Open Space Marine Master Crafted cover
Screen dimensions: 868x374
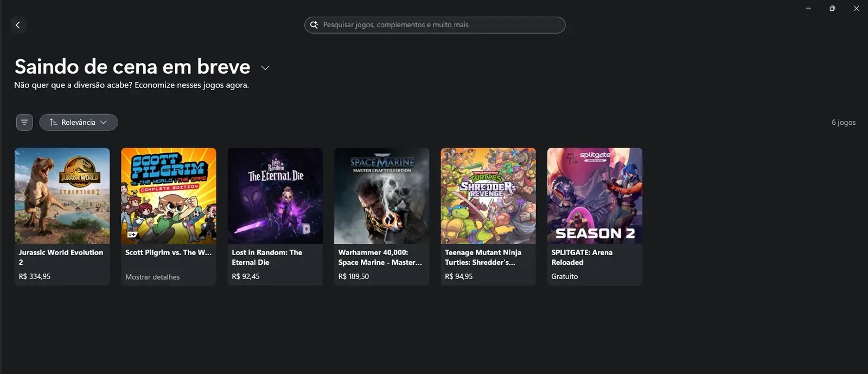381,196
